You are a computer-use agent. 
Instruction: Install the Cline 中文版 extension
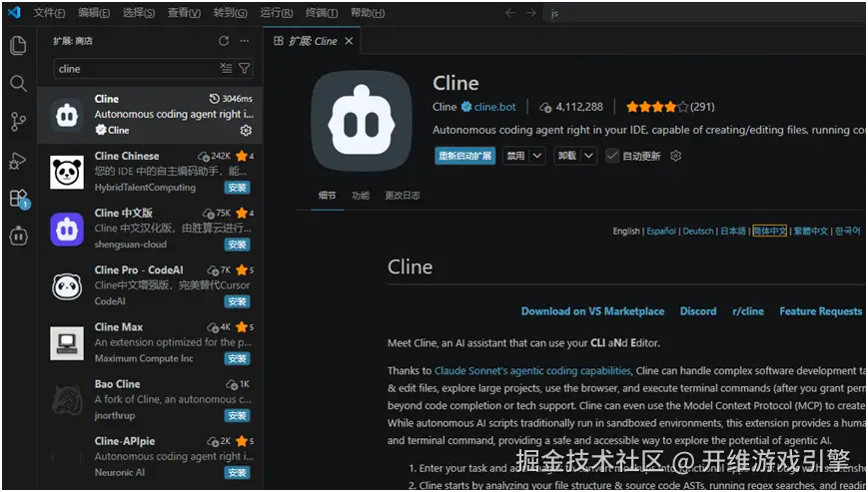[x=237, y=245]
